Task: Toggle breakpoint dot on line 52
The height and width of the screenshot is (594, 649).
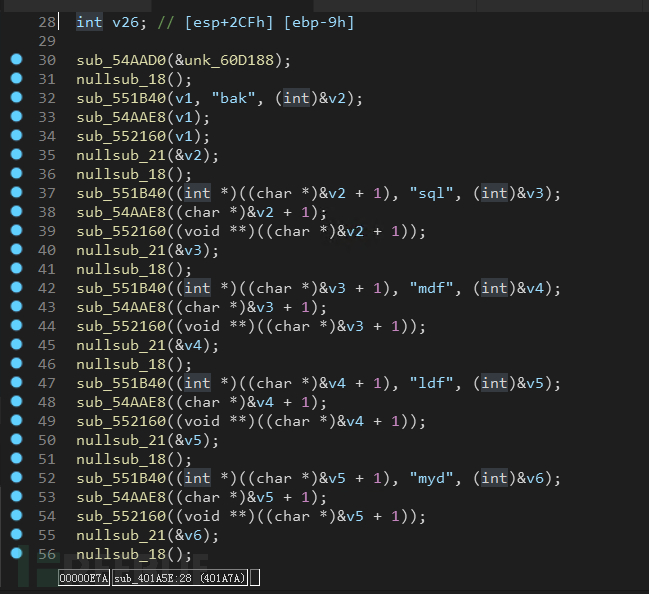Action: (x=16, y=477)
